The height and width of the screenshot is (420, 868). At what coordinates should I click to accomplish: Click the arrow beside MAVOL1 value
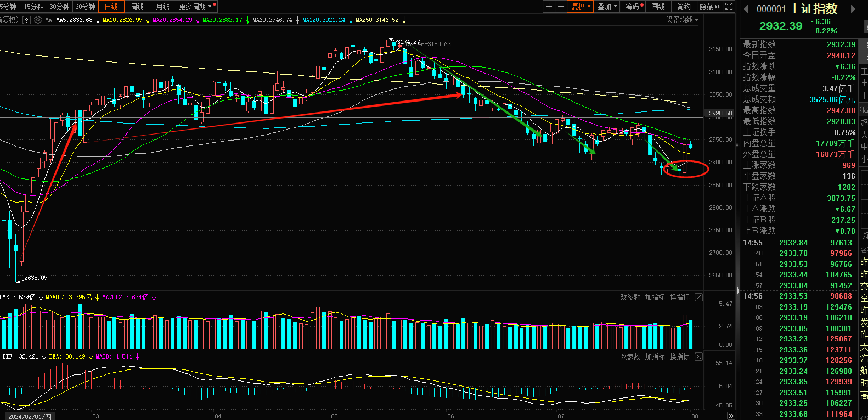pyautogui.click(x=97, y=297)
